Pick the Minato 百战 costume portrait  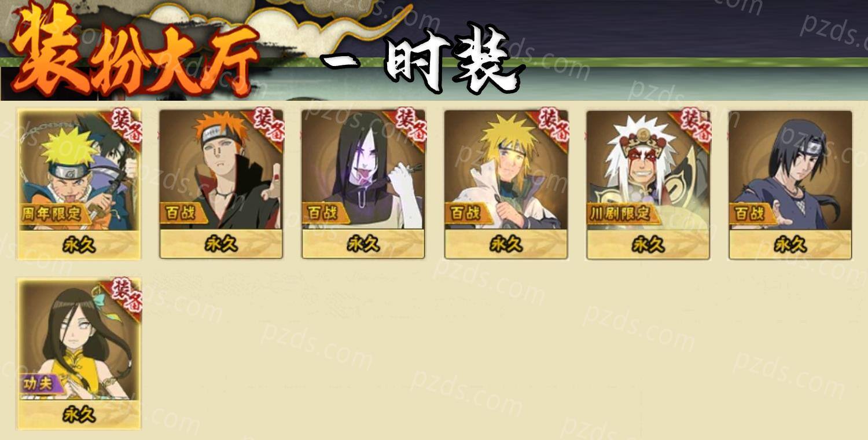506,184
